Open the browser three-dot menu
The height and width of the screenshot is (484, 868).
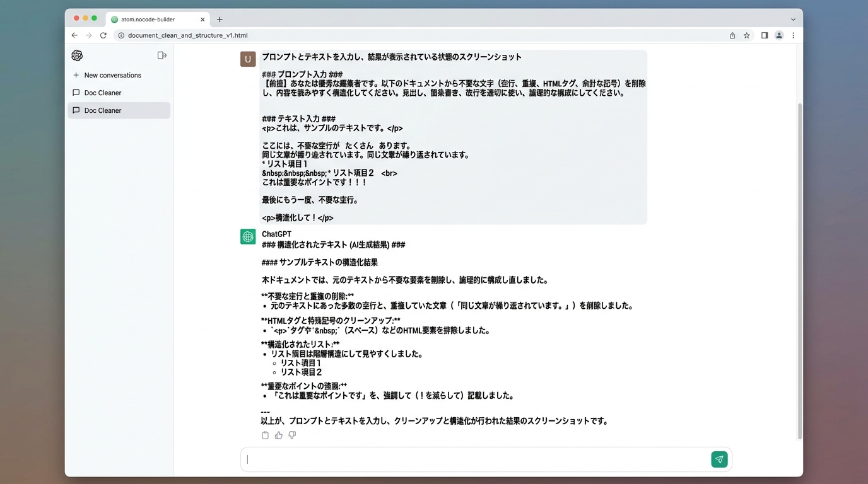tap(794, 35)
